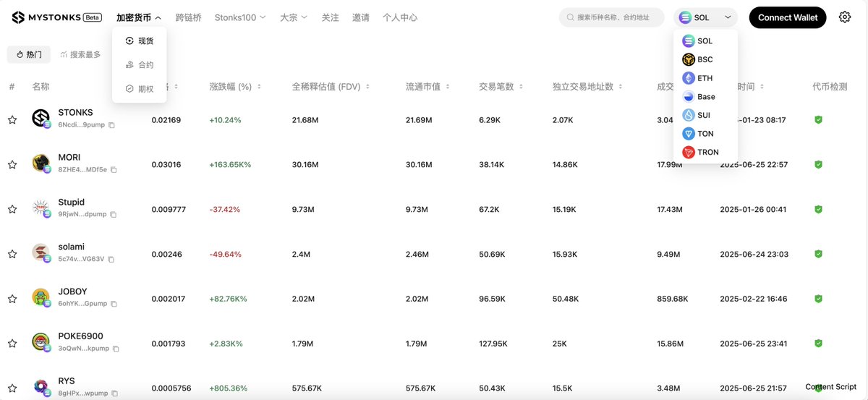Open the solami token name
This screenshot has width=868, height=400.
[71, 247]
